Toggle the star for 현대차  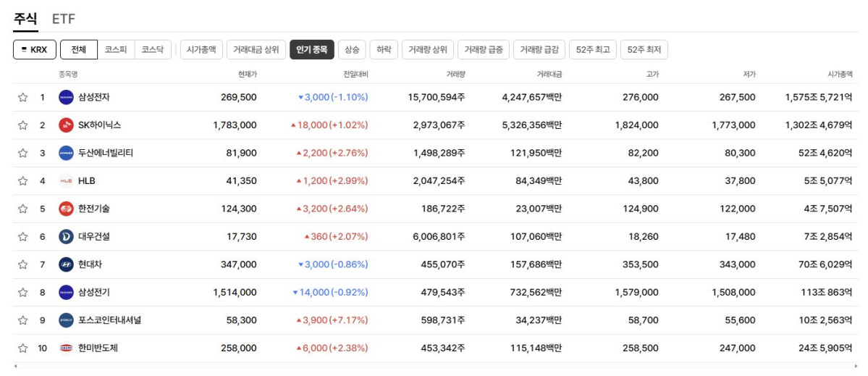[x=22, y=264]
